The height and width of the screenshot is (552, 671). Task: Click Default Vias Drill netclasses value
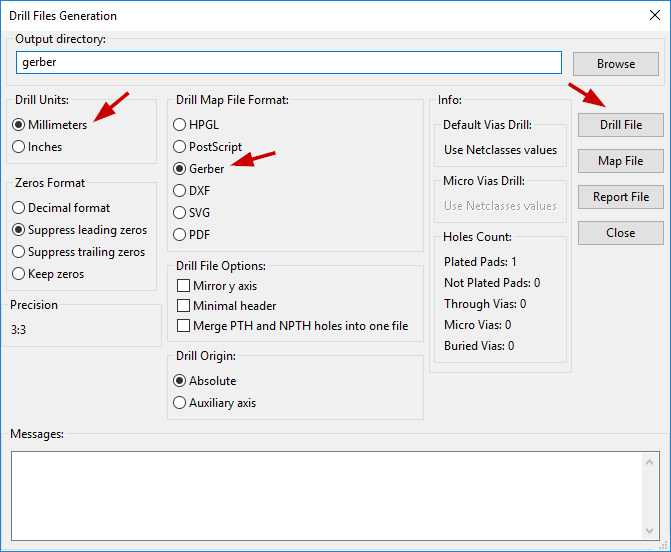[x=500, y=150]
